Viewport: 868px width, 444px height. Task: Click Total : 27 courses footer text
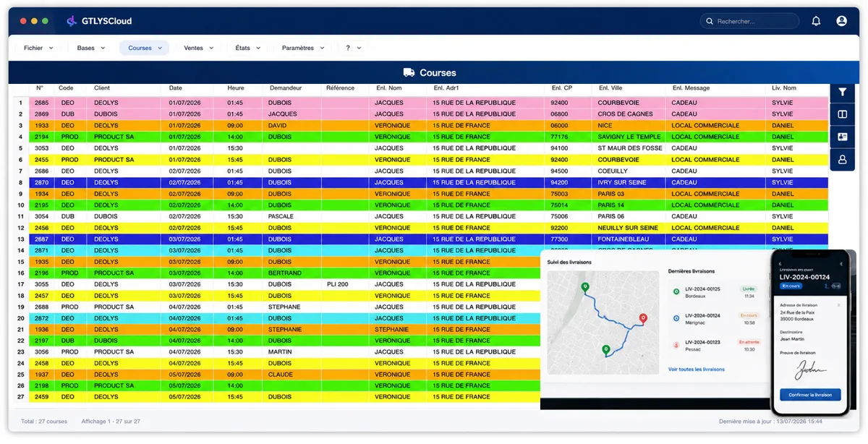[x=44, y=421]
